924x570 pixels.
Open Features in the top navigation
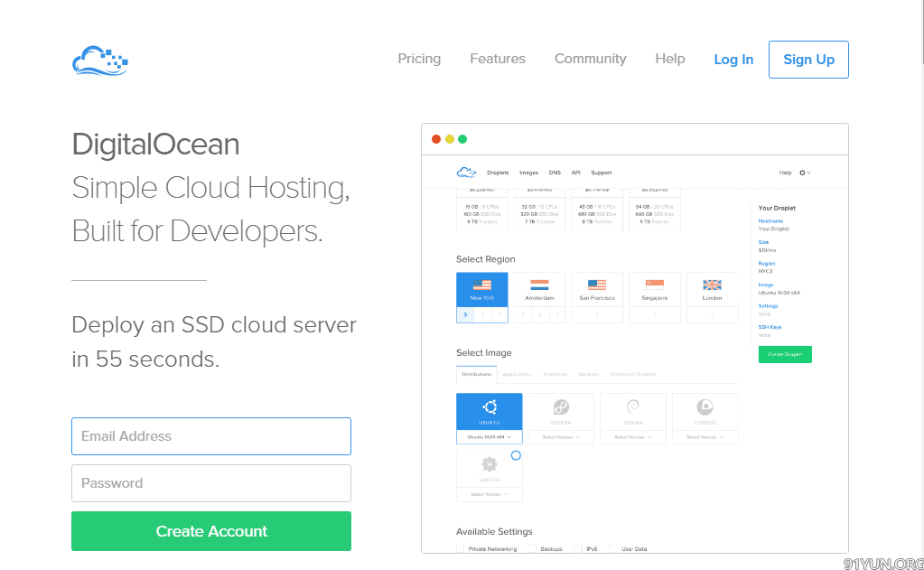(x=498, y=59)
